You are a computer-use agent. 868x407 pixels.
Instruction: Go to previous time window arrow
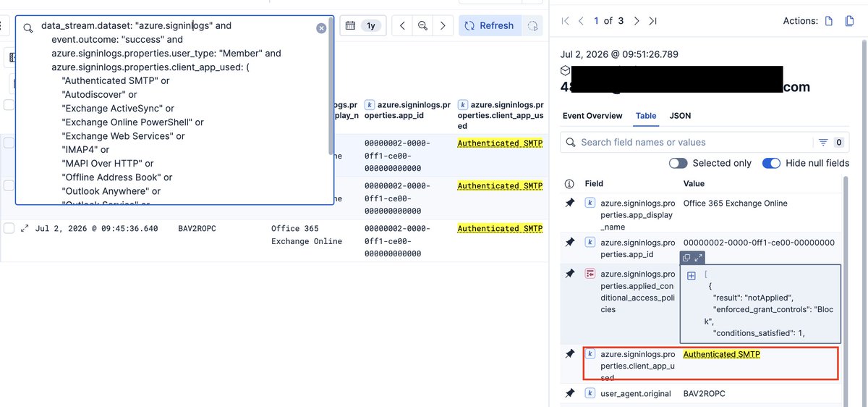[404, 25]
